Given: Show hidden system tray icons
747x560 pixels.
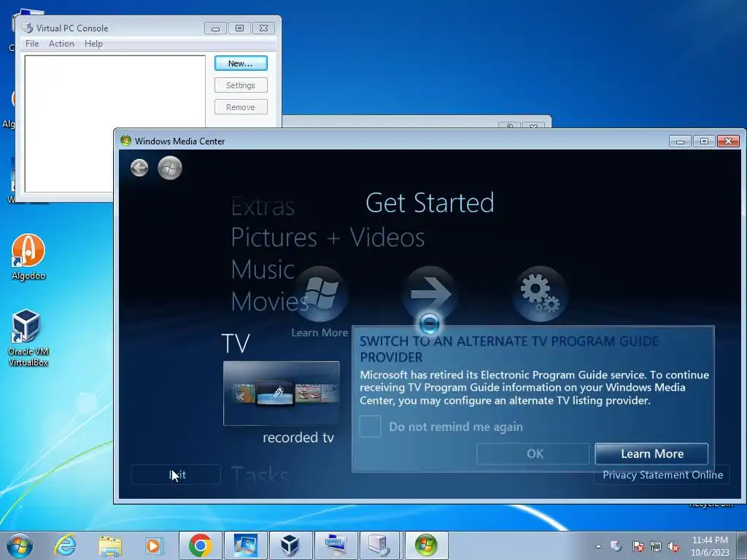Looking at the screenshot, I should pos(598,546).
